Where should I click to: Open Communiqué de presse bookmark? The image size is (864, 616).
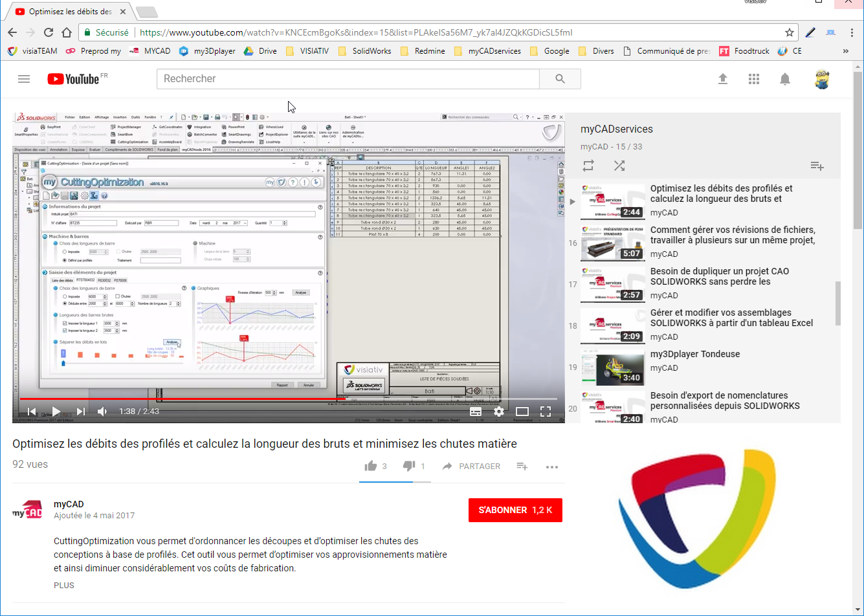666,50
